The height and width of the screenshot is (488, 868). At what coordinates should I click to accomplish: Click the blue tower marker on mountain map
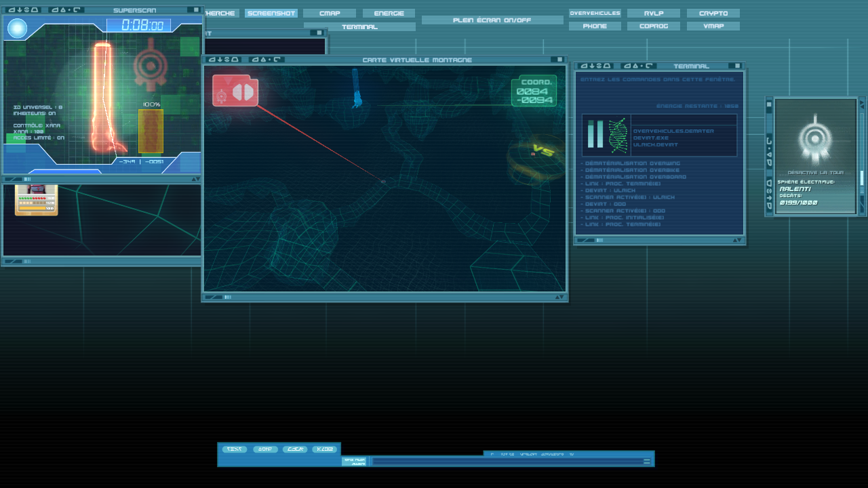coord(357,89)
